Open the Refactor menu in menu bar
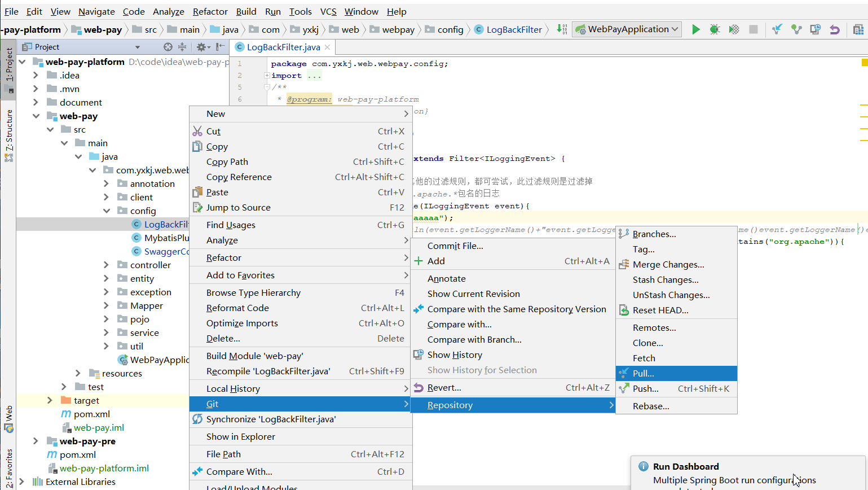 [210, 11]
